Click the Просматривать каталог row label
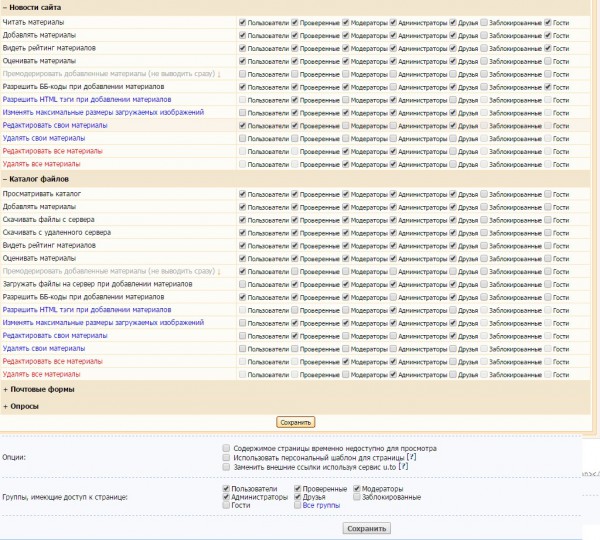The width and height of the screenshot is (600, 540). [42, 194]
